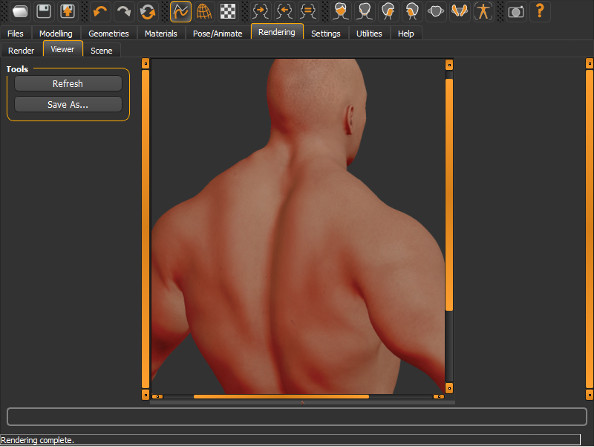Apply symmetry right-to-left icon
The image size is (594, 447).
coord(260,11)
